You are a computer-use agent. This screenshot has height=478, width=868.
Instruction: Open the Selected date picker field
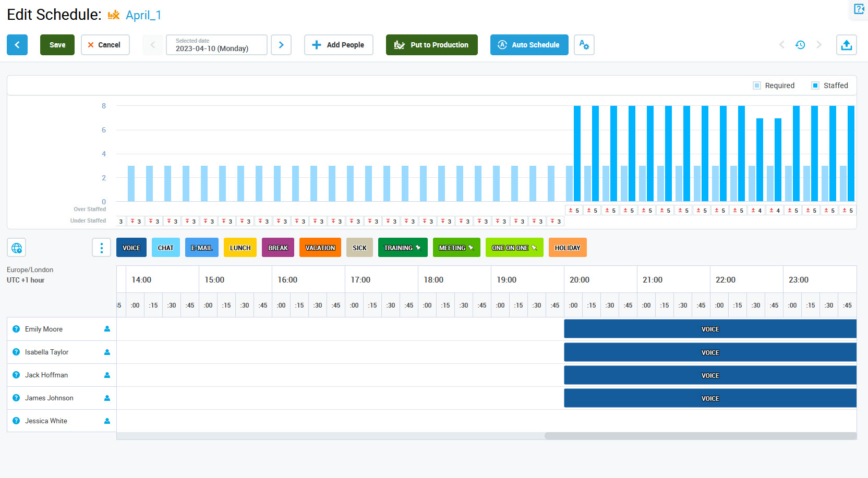coord(216,45)
